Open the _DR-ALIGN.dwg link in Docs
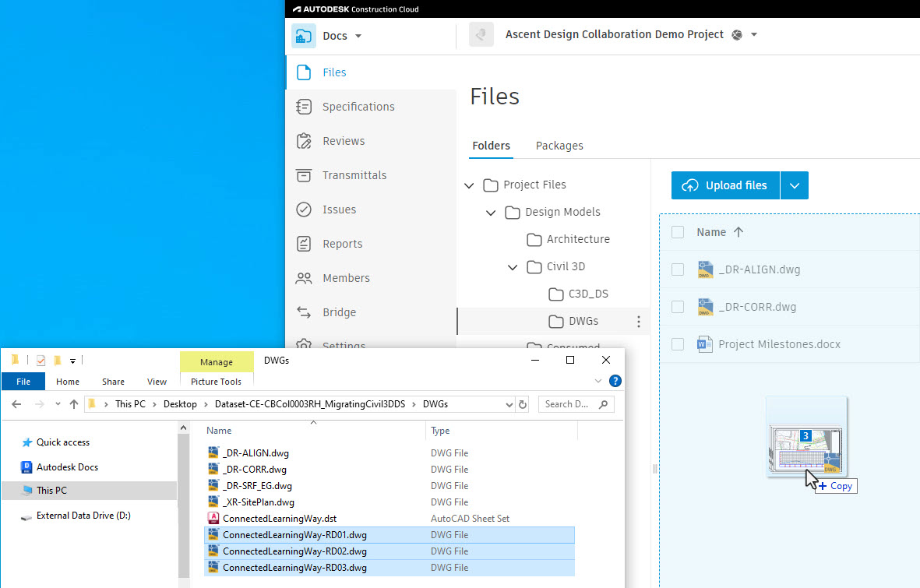This screenshot has height=588, width=920. (x=760, y=269)
